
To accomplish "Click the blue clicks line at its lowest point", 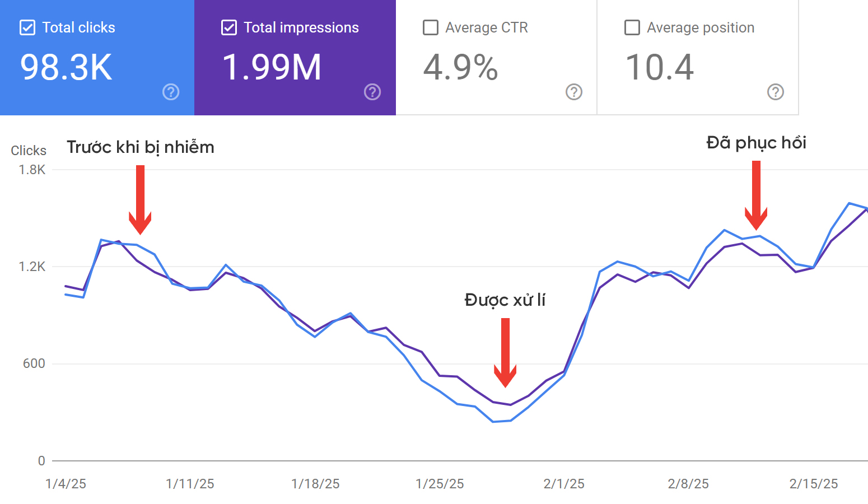I will pos(502,421).
